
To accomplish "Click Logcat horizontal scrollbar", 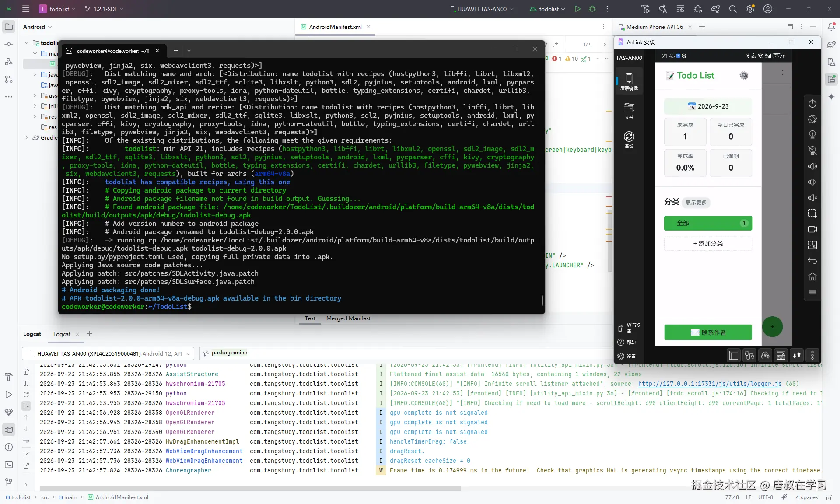I will point(250,488).
